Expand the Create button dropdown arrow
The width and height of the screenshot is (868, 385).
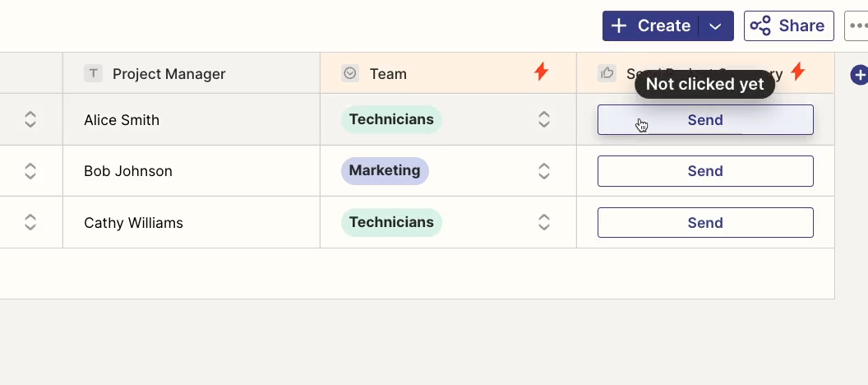point(715,26)
